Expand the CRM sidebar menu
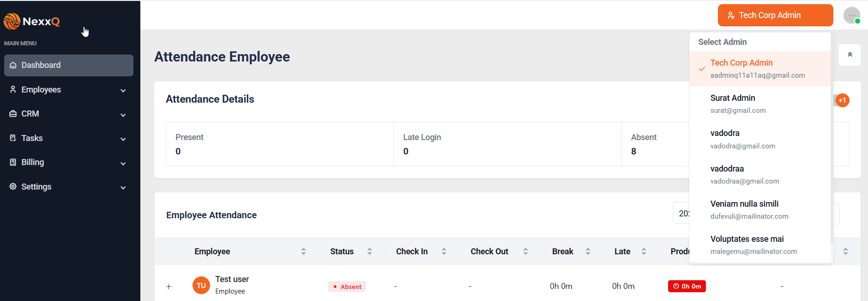The width and height of the screenshot is (868, 301). coord(68,114)
